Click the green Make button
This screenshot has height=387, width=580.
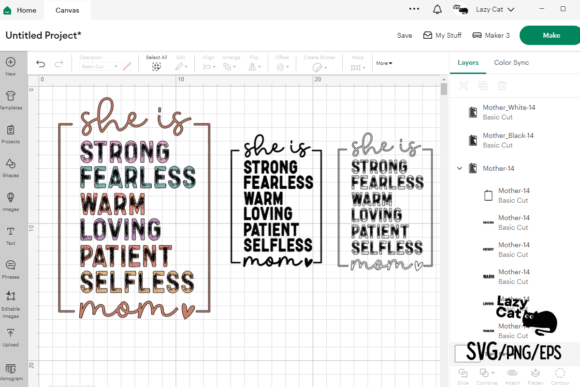click(551, 35)
